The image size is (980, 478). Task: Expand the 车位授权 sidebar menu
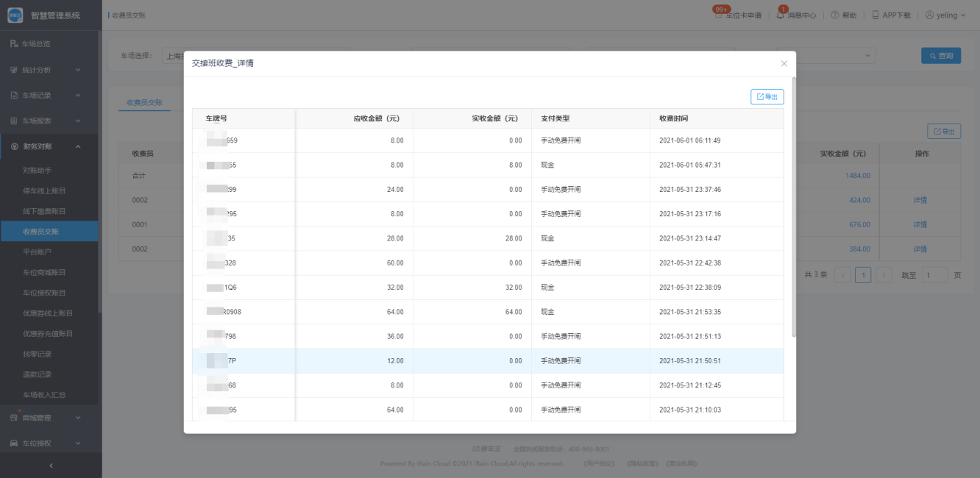[x=49, y=443]
